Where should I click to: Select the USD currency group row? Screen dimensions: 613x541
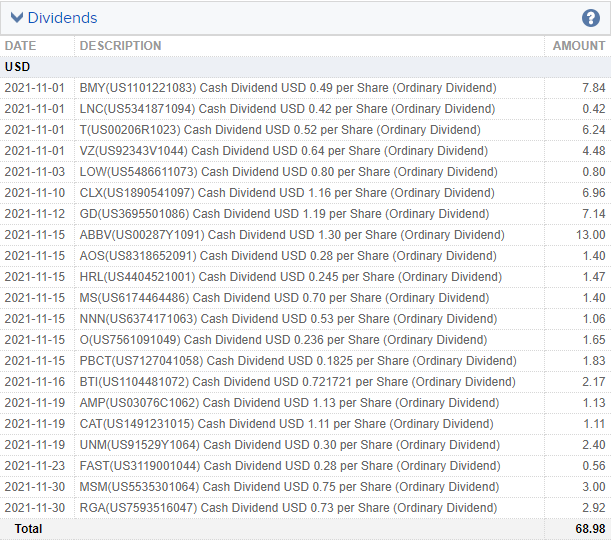306,67
